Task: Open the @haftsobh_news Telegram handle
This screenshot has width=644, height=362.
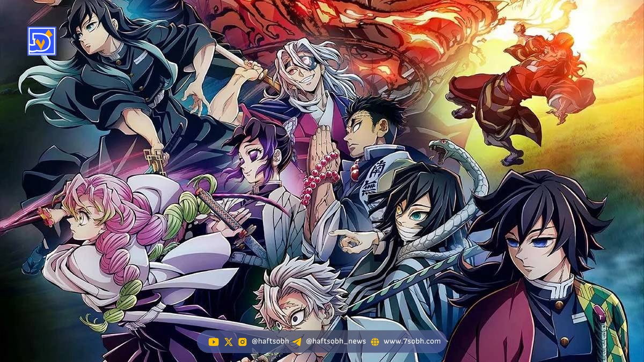Action: pos(335,342)
